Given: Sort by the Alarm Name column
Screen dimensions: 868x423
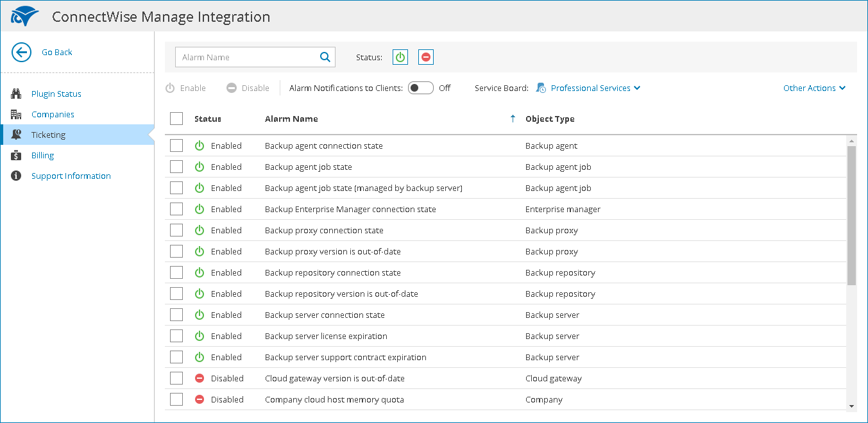Looking at the screenshot, I should (x=291, y=119).
